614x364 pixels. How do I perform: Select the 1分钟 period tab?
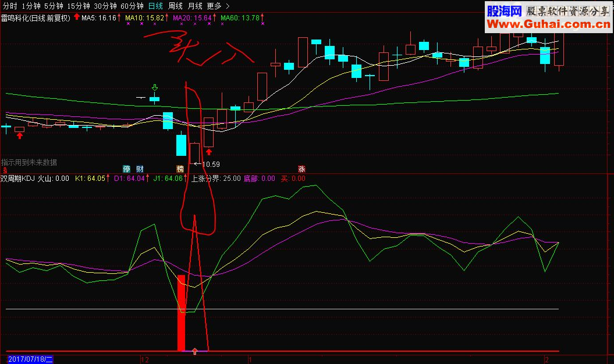31,6
